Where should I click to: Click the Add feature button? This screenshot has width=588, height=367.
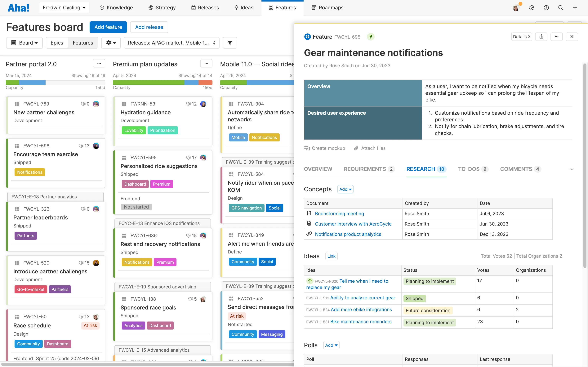pos(108,27)
